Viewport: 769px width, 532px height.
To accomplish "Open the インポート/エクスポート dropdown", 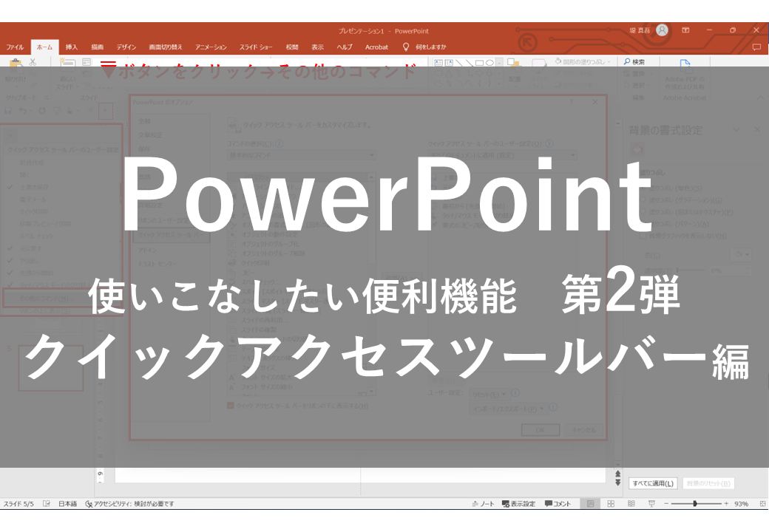I will pyautogui.click(x=507, y=409).
